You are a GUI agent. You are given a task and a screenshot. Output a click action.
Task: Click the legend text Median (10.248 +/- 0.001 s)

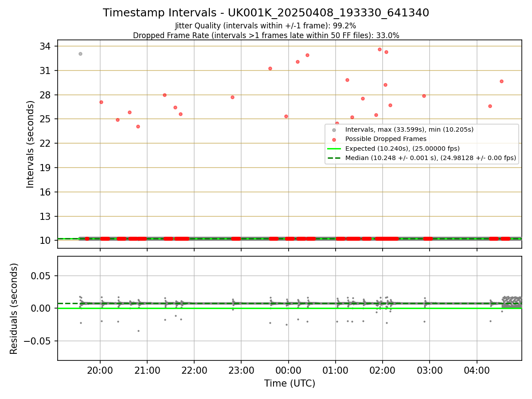399,158
